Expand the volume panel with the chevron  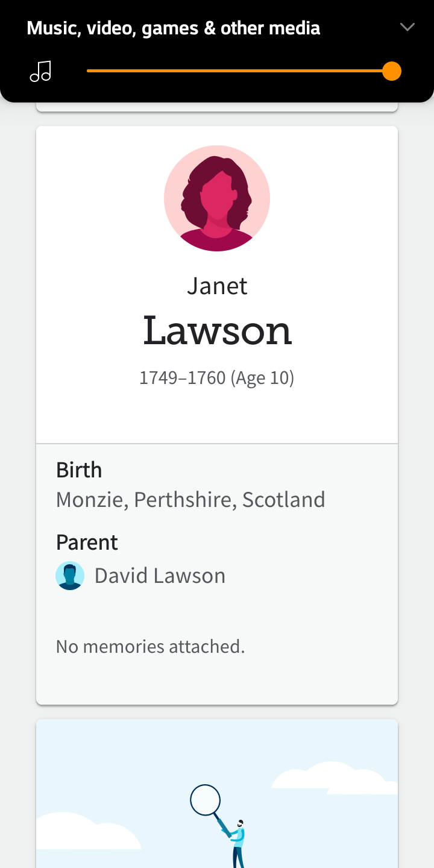[407, 27]
